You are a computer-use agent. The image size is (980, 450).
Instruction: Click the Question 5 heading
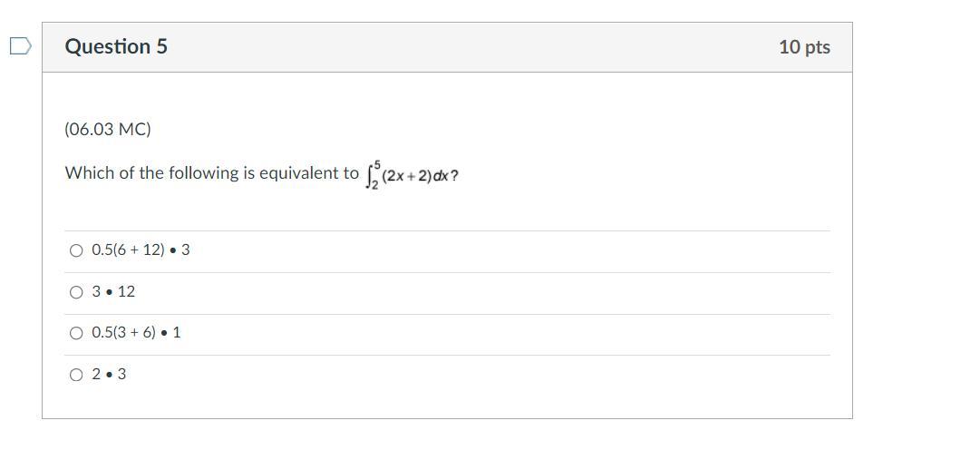click(116, 46)
